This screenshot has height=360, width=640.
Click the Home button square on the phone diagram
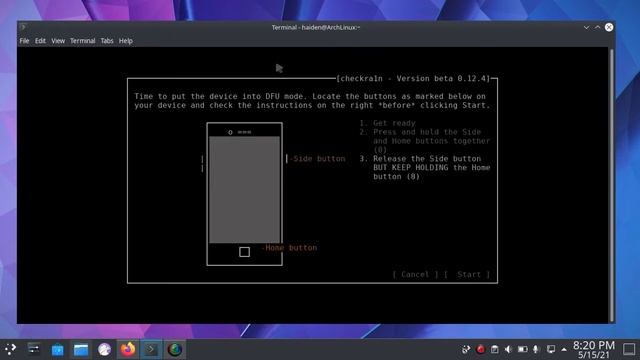point(244,252)
